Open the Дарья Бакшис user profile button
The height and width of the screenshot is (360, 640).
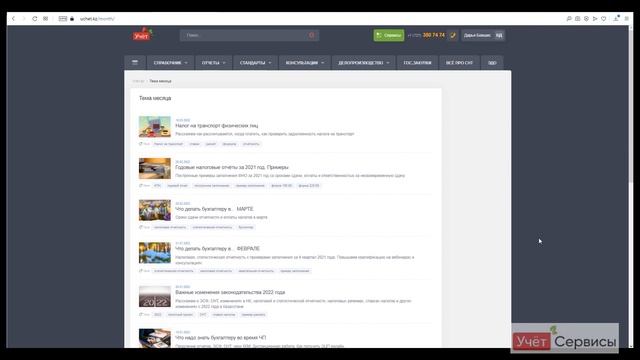tap(483, 36)
